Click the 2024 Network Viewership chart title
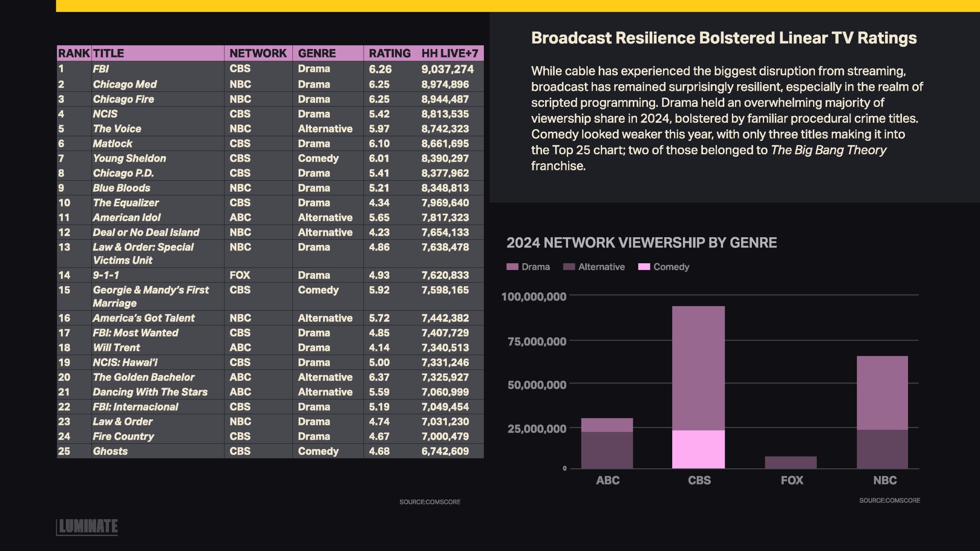The width and height of the screenshot is (980, 551). coord(642,243)
